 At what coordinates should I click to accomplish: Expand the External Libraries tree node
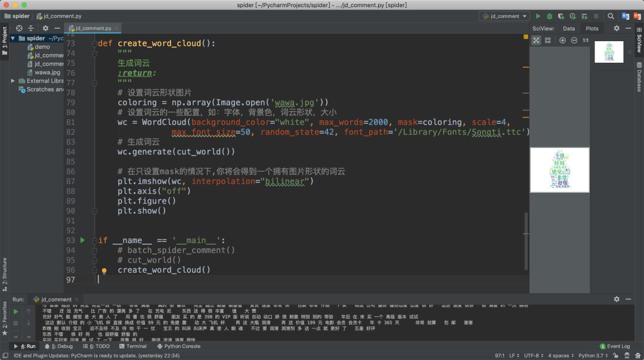[13, 81]
